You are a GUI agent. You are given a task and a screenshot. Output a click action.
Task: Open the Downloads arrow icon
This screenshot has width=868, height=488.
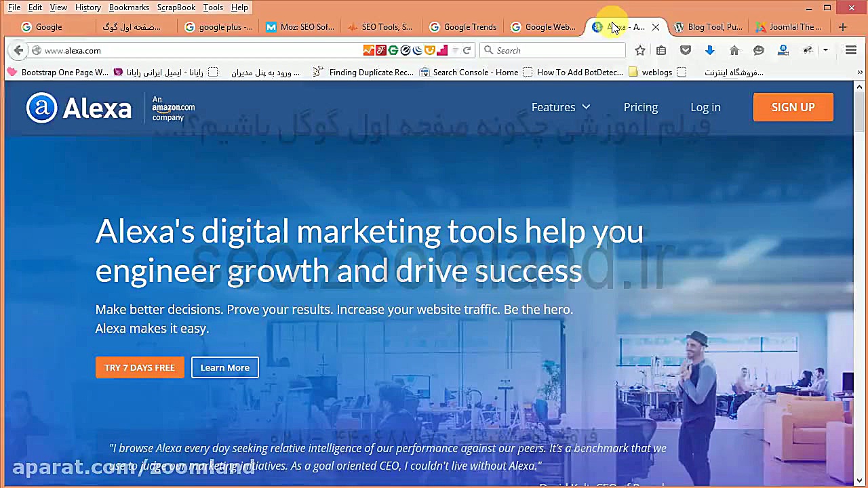coord(709,50)
